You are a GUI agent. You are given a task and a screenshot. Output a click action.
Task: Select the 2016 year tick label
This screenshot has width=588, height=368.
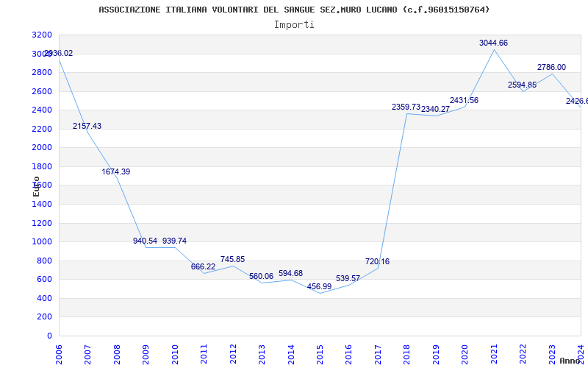[349, 355]
